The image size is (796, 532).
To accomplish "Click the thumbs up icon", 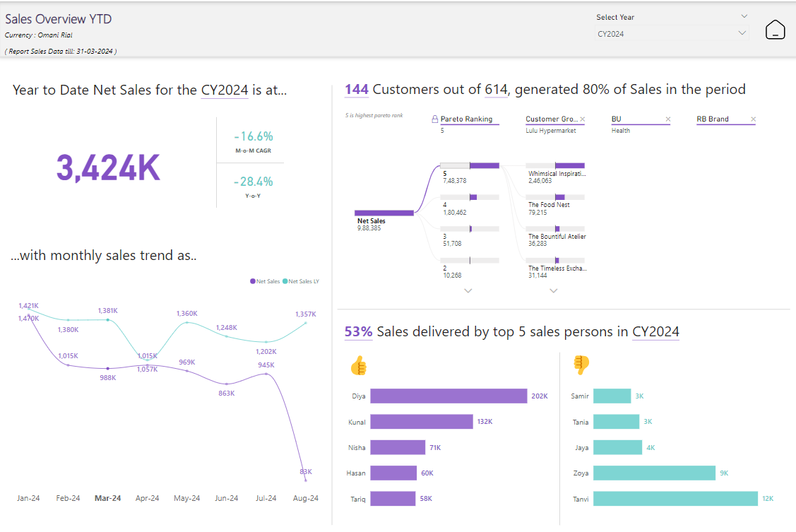I will [x=359, y=365].
